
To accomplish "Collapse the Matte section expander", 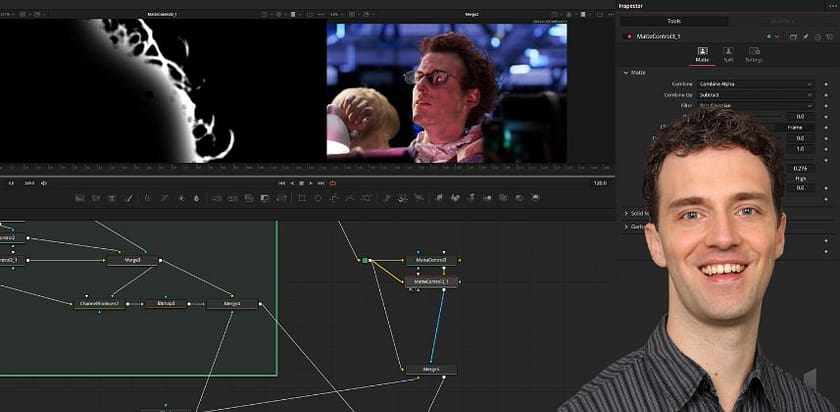I will tap(626, 72).
